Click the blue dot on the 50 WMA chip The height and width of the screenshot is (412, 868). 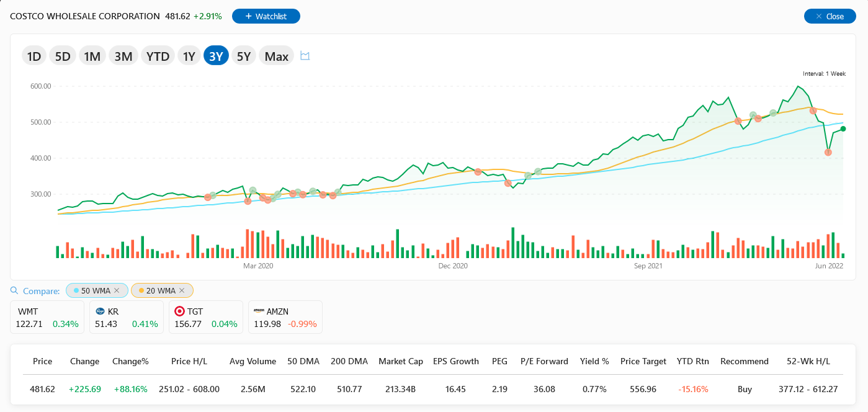(75, 290)
